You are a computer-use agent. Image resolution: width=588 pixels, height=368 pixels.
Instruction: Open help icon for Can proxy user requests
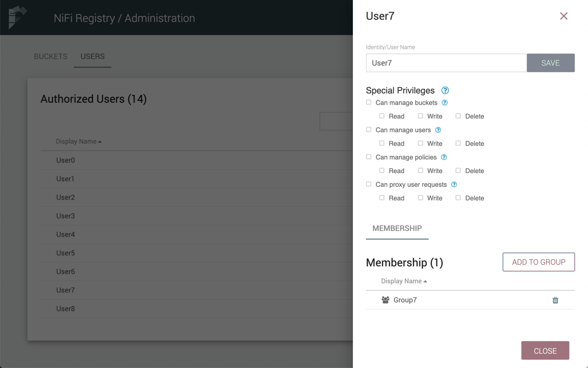coord(454,185)
